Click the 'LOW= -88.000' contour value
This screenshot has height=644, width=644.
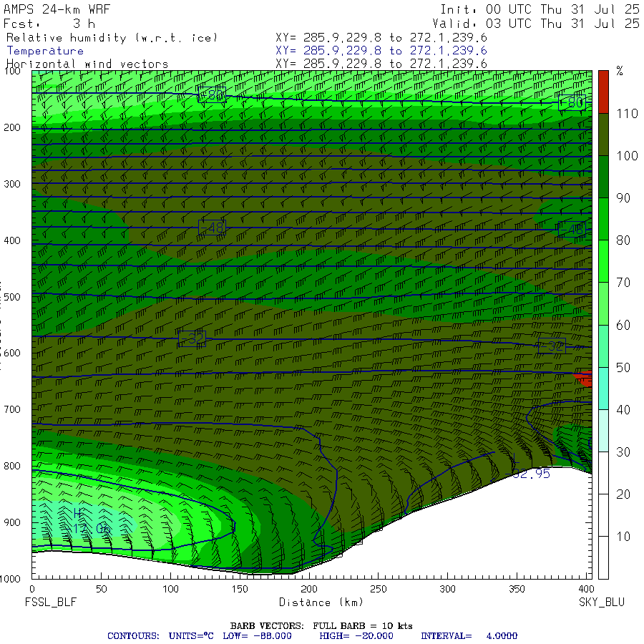click(257, 636)
